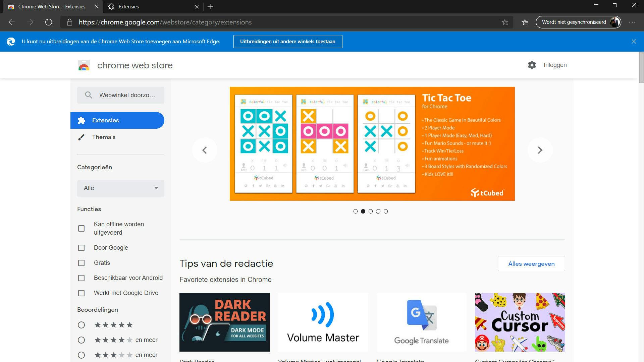This screenshot has height=362, width=644.
Task: Click the favorites star in the address bar
Action: click(504, 22)
